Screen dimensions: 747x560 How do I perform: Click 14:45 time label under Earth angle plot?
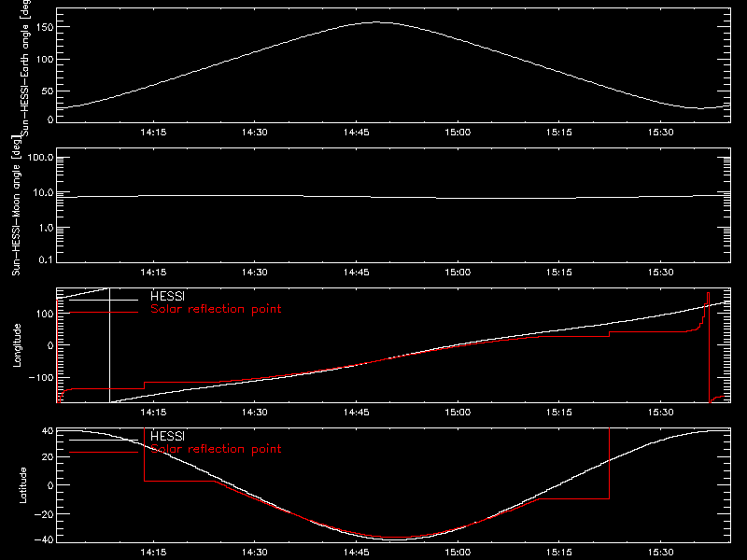tap(357, 133)
